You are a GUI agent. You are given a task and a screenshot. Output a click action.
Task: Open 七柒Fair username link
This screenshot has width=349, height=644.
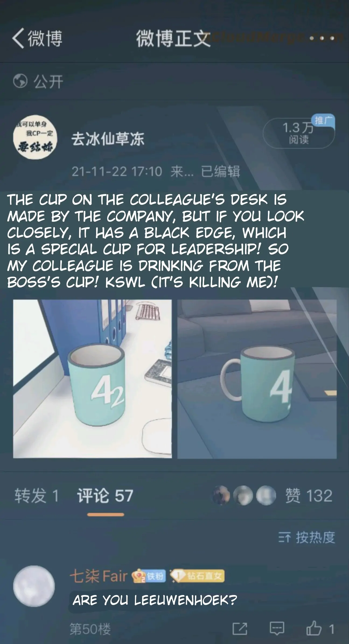(99, 576)
